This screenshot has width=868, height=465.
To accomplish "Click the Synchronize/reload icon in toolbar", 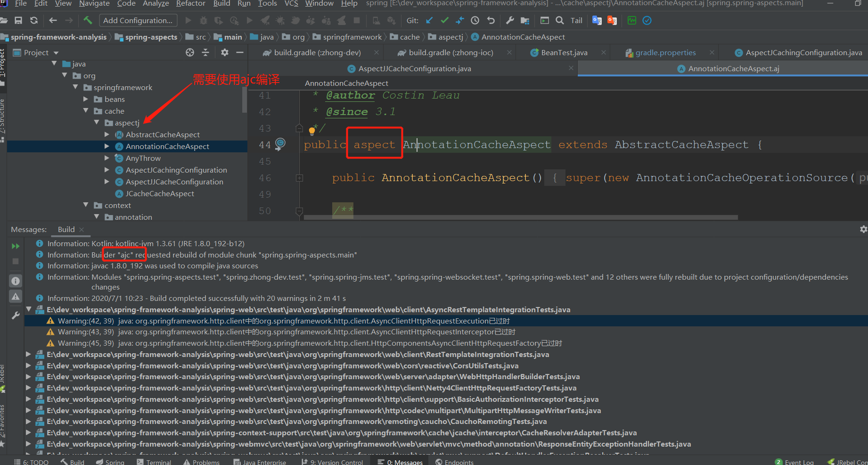I will pyautogui.click(x=33, y=20).
